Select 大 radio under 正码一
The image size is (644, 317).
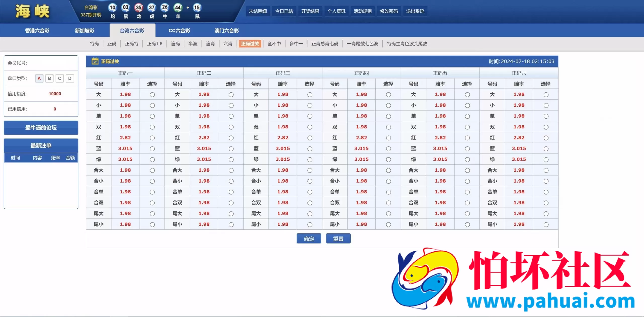point(152,95)
